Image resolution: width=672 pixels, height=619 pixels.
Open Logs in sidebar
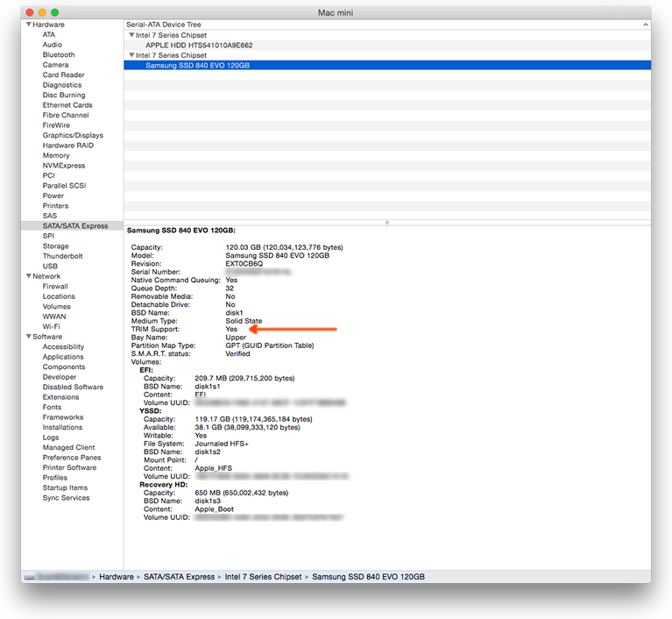pyautogui.click(x=51, y=438)
